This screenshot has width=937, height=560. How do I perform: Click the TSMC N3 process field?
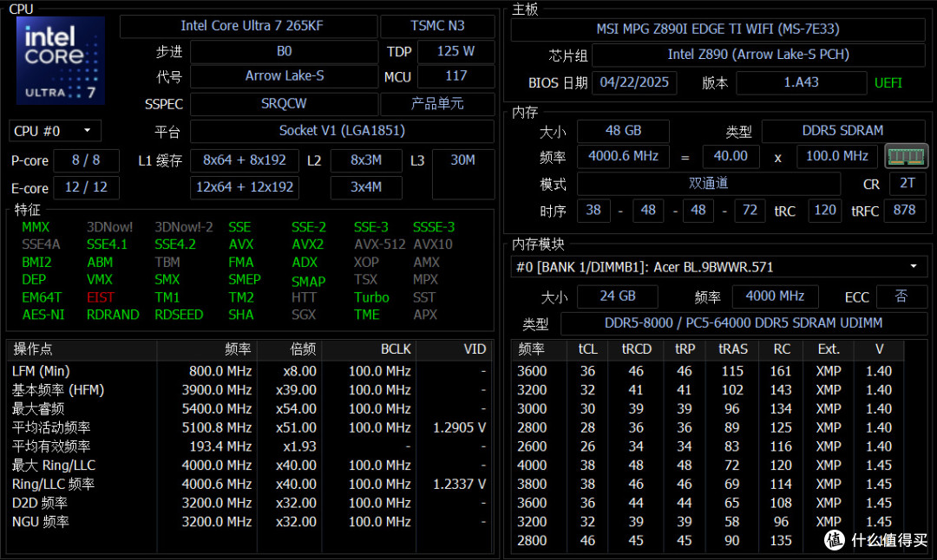pos(437,26)
